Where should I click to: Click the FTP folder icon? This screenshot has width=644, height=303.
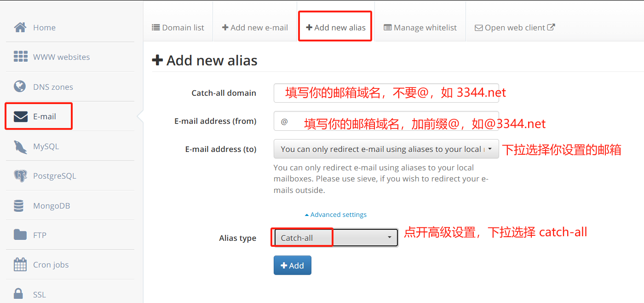tap(20, 235)
